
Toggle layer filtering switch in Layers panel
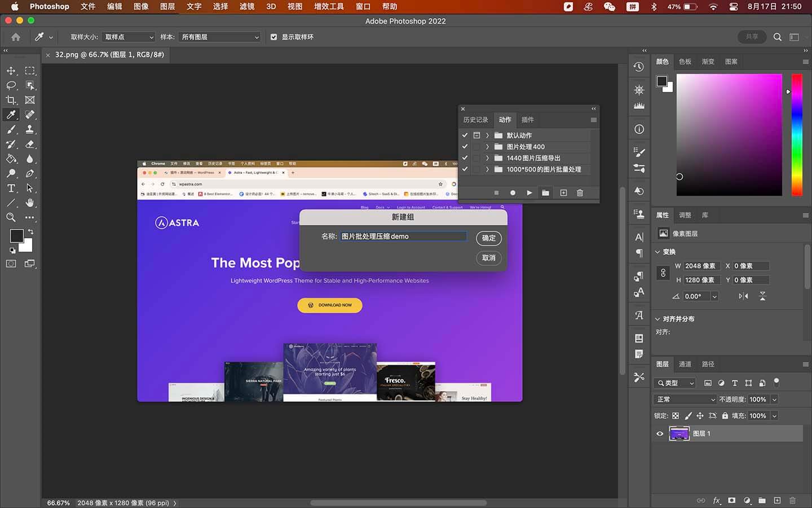[x=776, y=382]
